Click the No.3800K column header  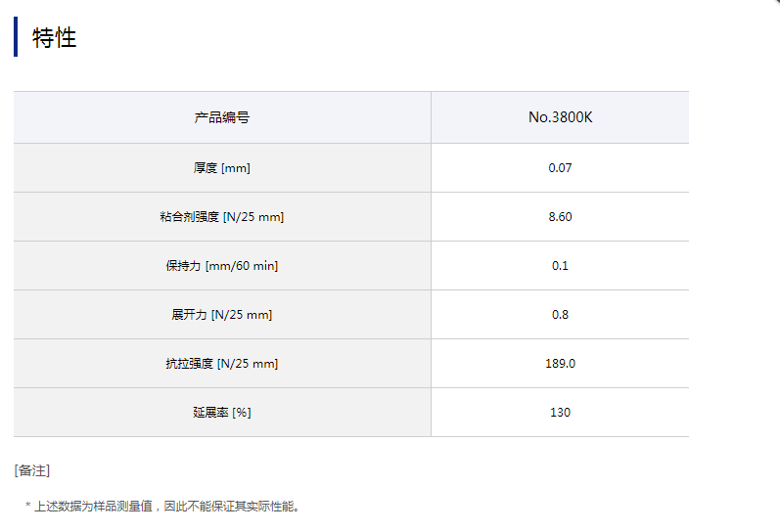pyautogui.click(x=560, y=117)
